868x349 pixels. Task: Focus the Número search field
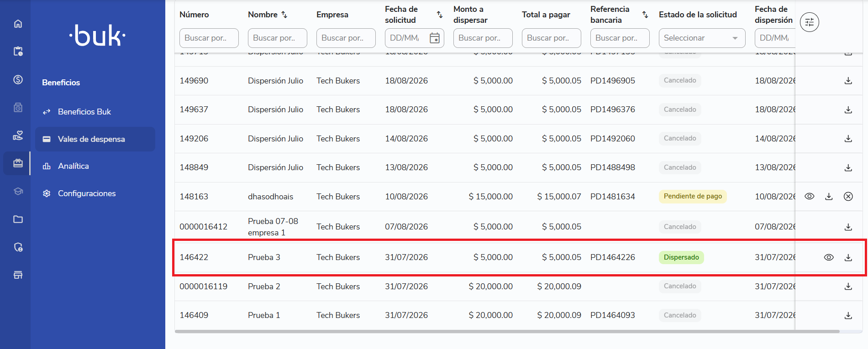coord(209,38)
